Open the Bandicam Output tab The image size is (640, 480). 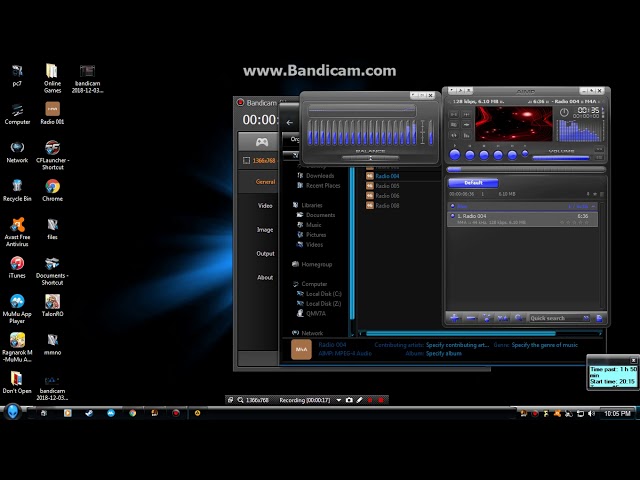tap(265, 253)
